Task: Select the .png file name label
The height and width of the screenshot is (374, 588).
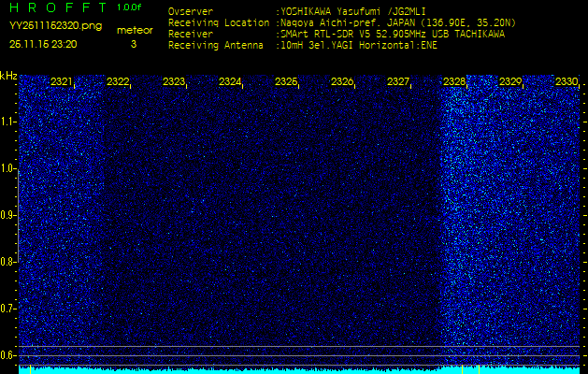Action: (55, 26)
